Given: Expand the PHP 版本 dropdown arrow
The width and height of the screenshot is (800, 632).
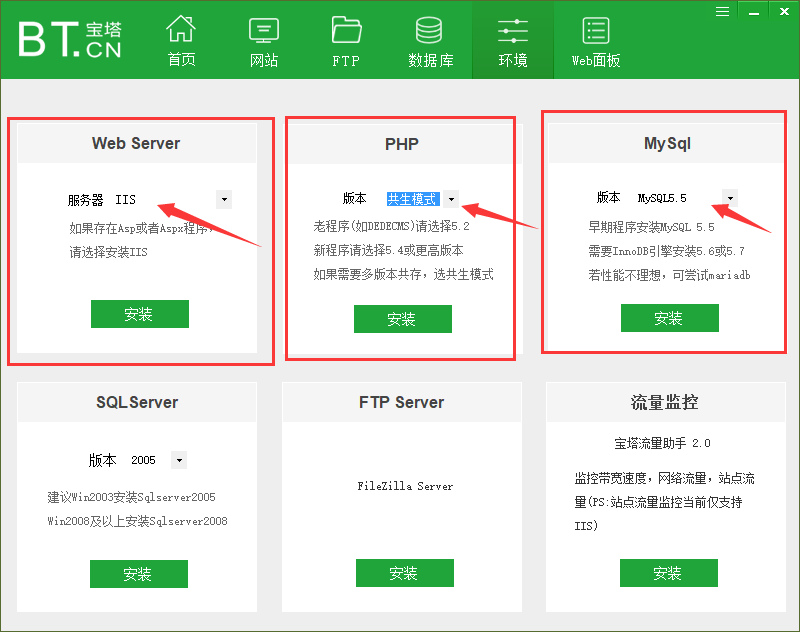Looking at the screenshot, I should [451, 199].
